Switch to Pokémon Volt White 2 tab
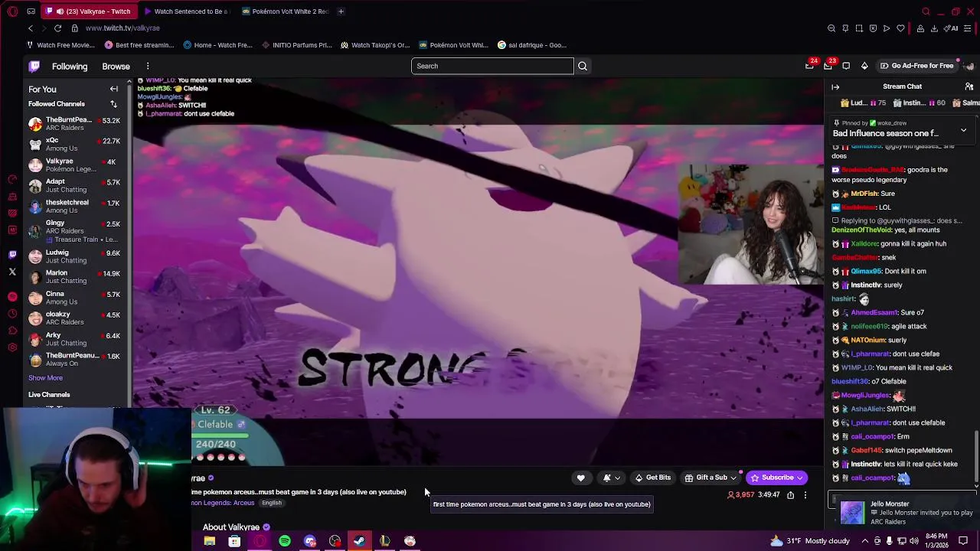980x551 pixels. [284, 11]
